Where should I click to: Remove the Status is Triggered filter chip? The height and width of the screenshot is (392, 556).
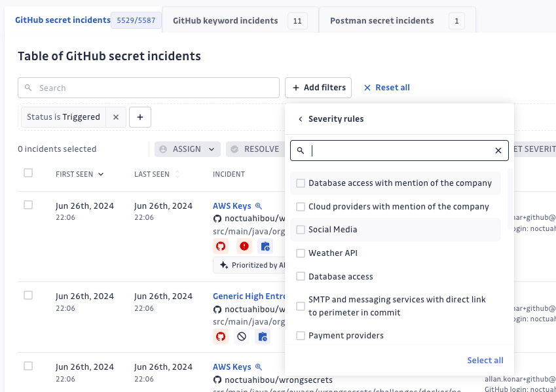(116, 116)
